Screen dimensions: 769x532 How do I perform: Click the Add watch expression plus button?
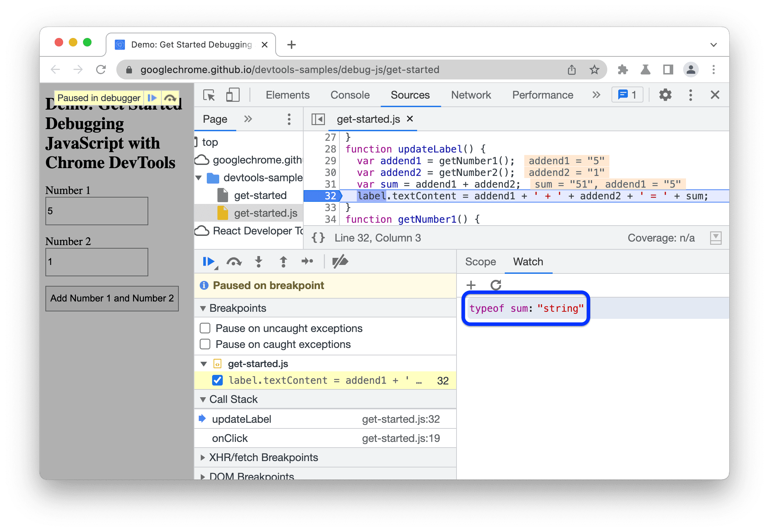[x=471, y=284]
